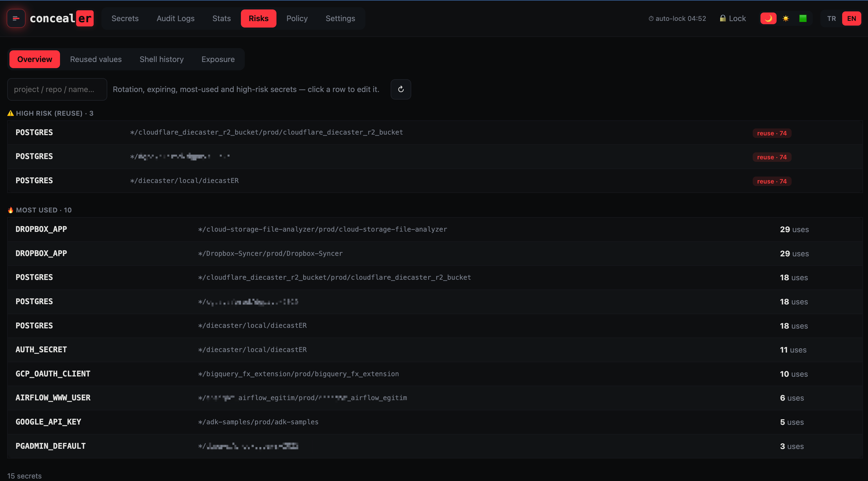Click the 15 secrets count text
868x481 pixels.
24,476
